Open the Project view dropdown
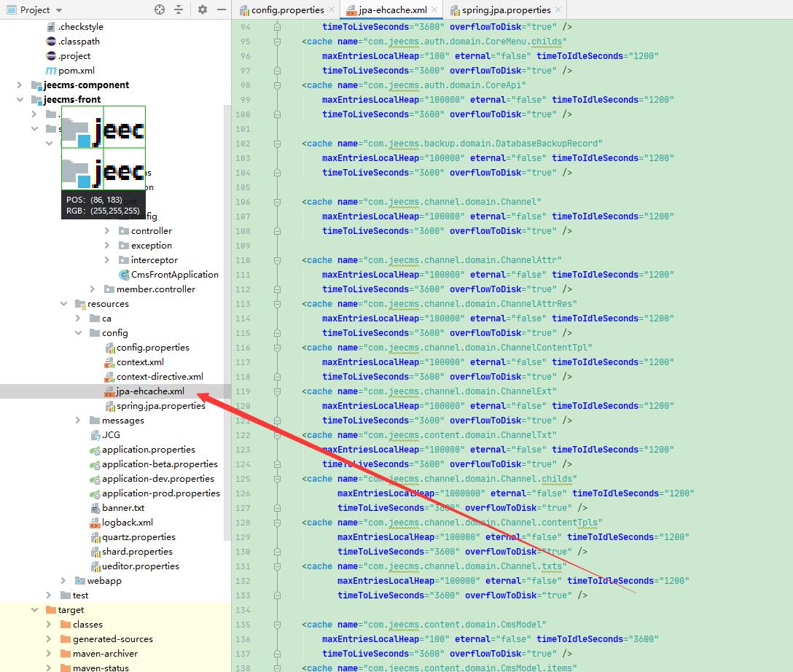Viewport: 793px width, 672px height. 58,10
